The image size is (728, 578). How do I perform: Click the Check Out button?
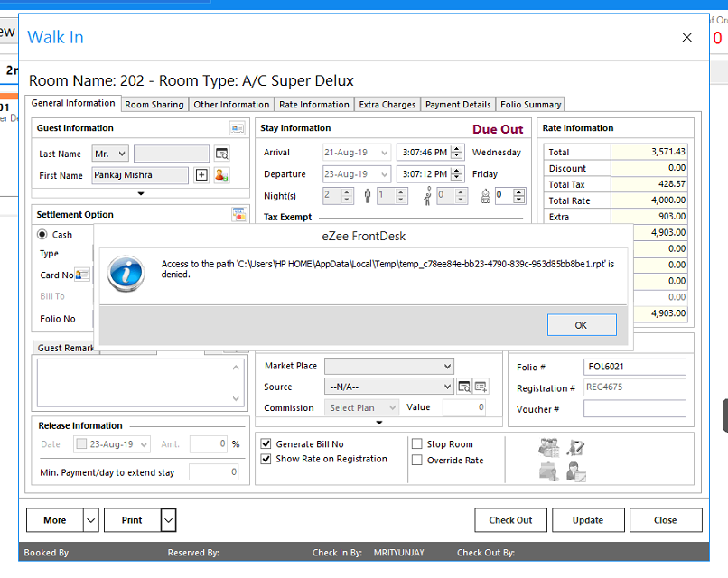(510, 520)
